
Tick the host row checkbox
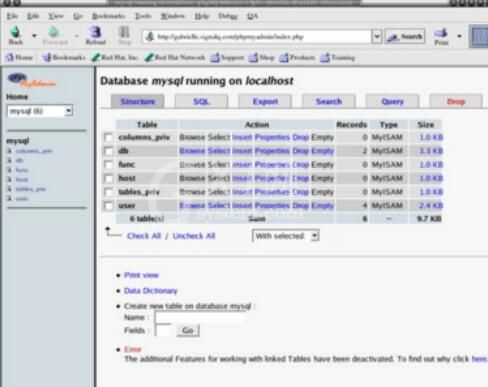109,179
